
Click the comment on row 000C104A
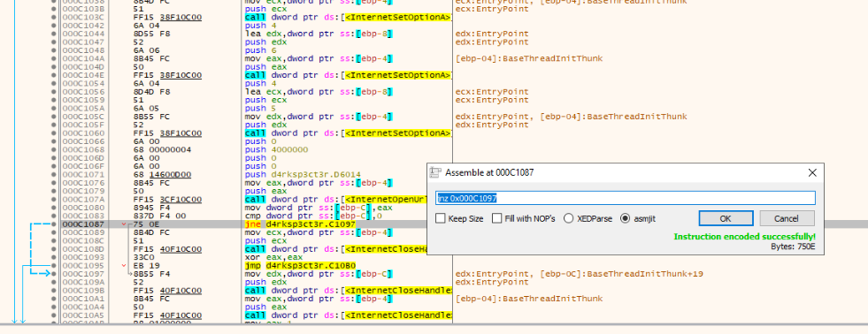click(528, 58)
